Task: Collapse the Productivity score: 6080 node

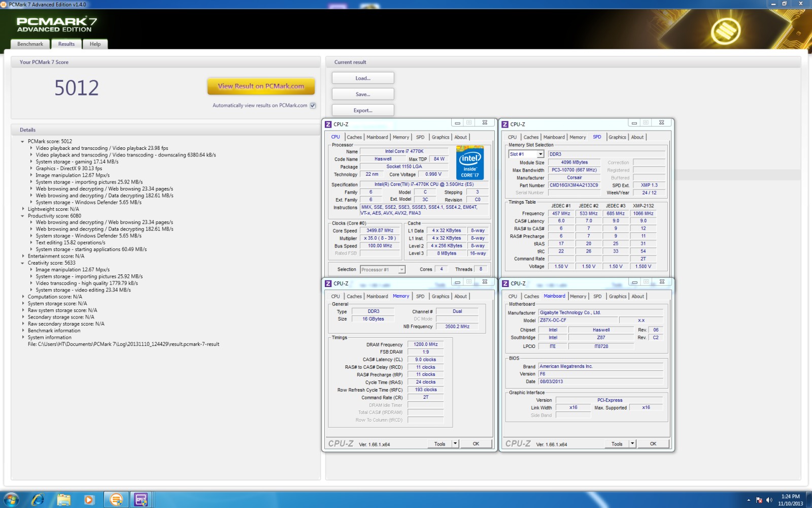Action: 22,216
